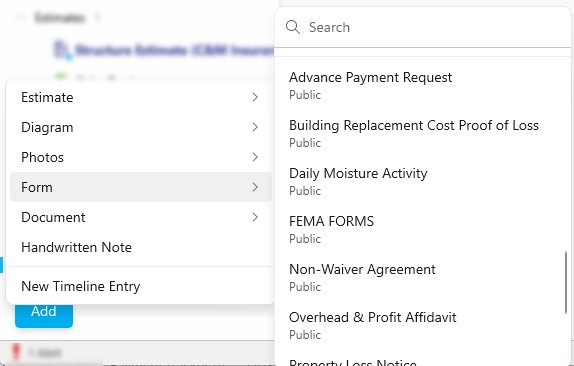Viewport: 574px width, 366px height.
Task: Open the Diagram submenu
Action: (x=141, y=127)
